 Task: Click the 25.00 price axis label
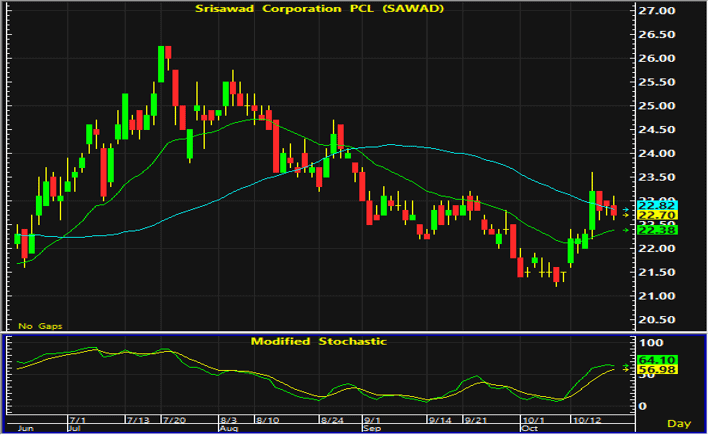click(657, 106)
